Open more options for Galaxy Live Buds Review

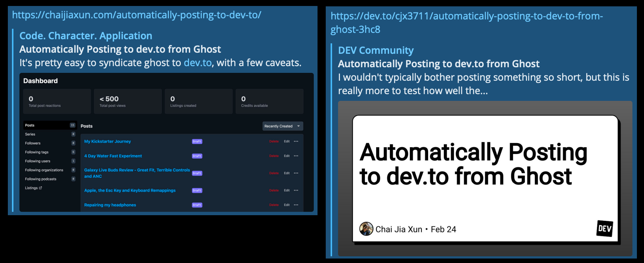(296, 173)
